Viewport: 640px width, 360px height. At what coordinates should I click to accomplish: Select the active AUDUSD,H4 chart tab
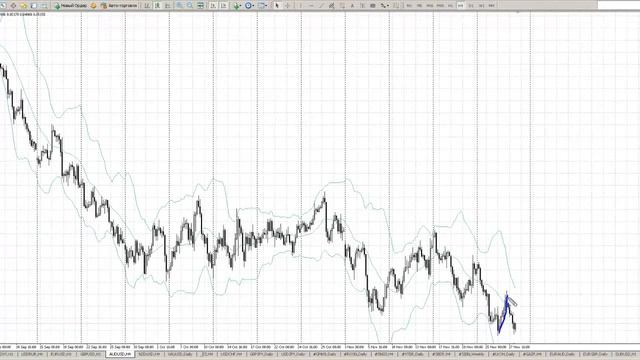pyautogui.click(x=120, y=354)
